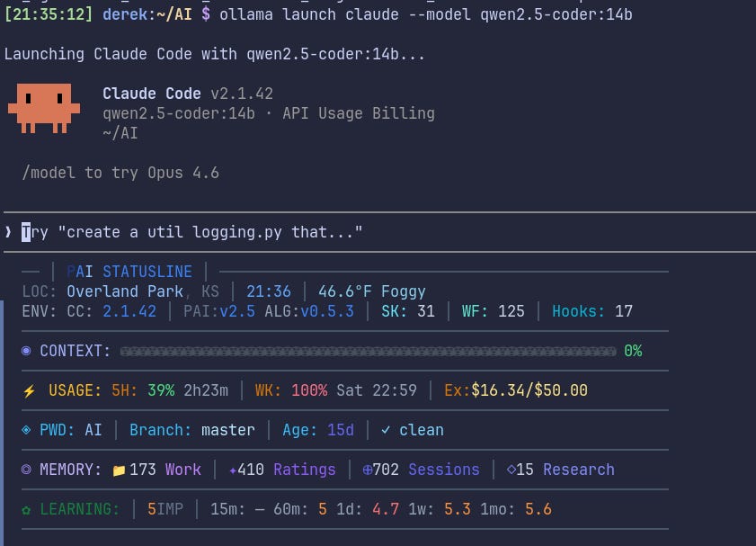Click the 'Branch: master' entry

point(191,430)
